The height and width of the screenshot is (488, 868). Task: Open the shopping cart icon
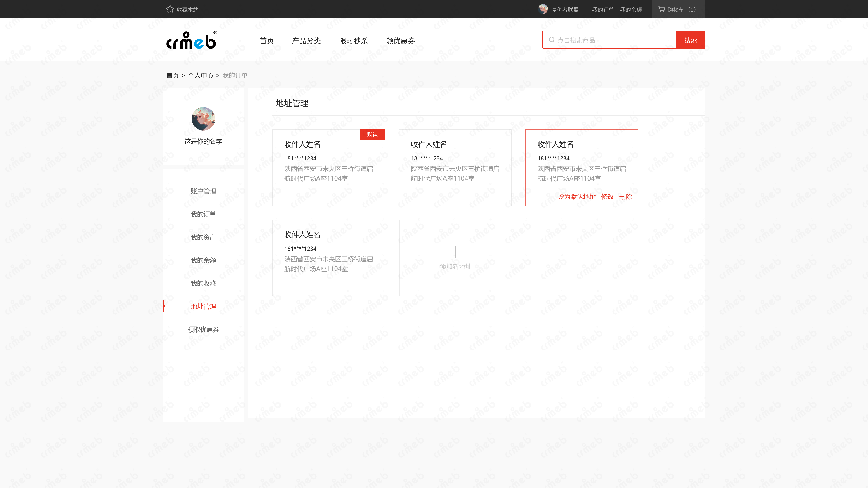click(661, 9)
